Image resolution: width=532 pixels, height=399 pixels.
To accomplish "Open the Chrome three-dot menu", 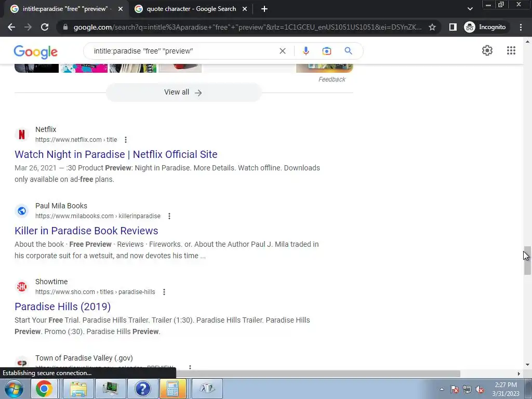I will [521, 27].
